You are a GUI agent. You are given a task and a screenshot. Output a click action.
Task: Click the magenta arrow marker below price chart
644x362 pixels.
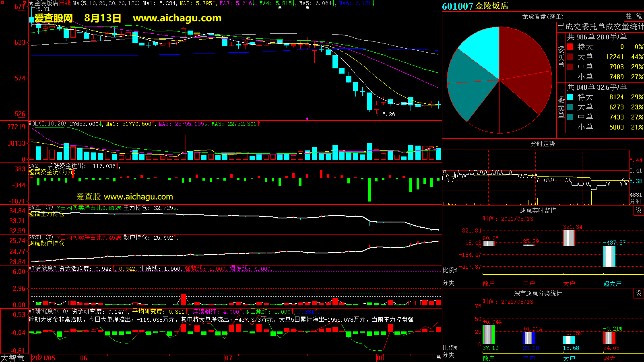coord(307,119)
